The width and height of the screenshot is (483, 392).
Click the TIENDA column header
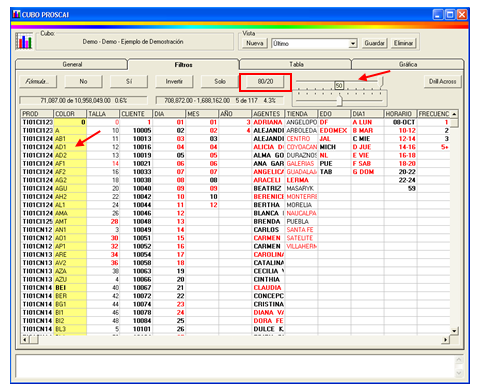point(301,114)
